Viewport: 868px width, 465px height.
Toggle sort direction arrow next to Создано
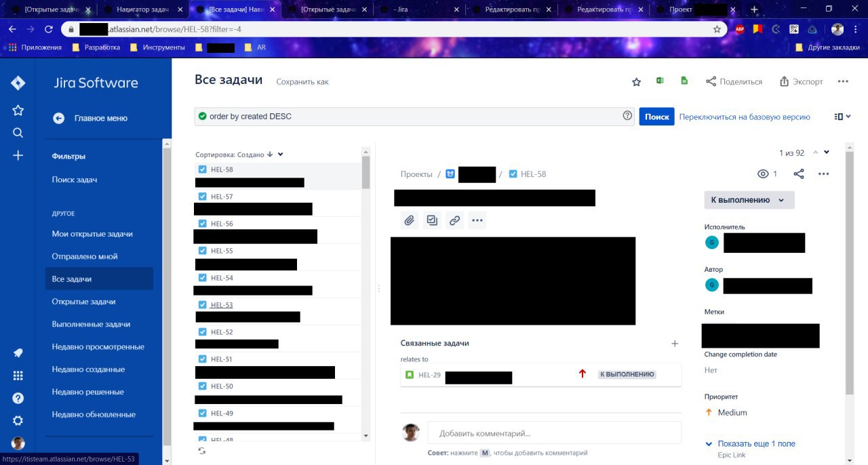(270, 155)
